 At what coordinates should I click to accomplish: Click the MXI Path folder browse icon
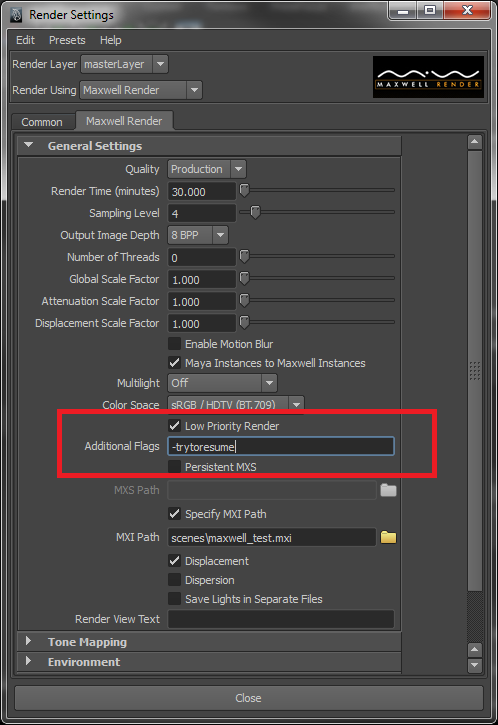click(388, 537)
